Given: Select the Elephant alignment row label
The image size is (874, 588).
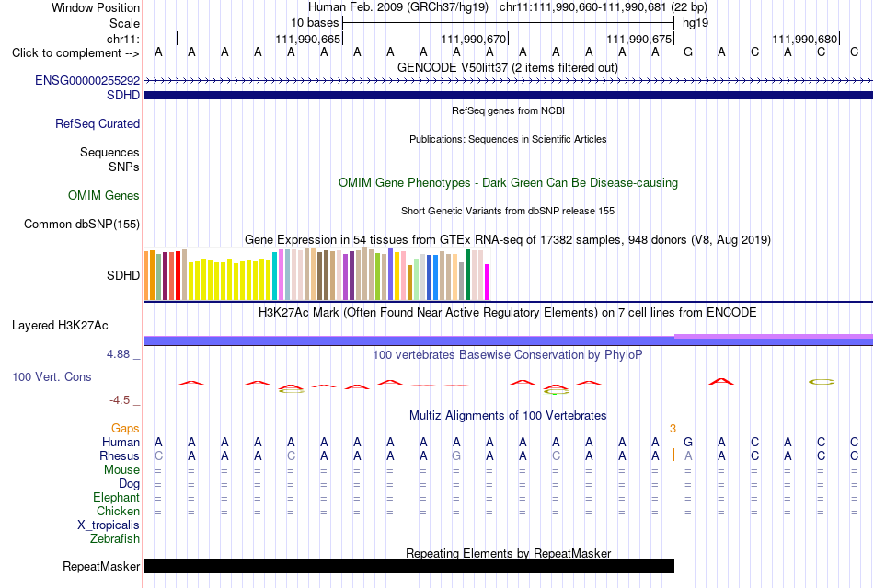Looking at the screenshot, I should point(117,497).
